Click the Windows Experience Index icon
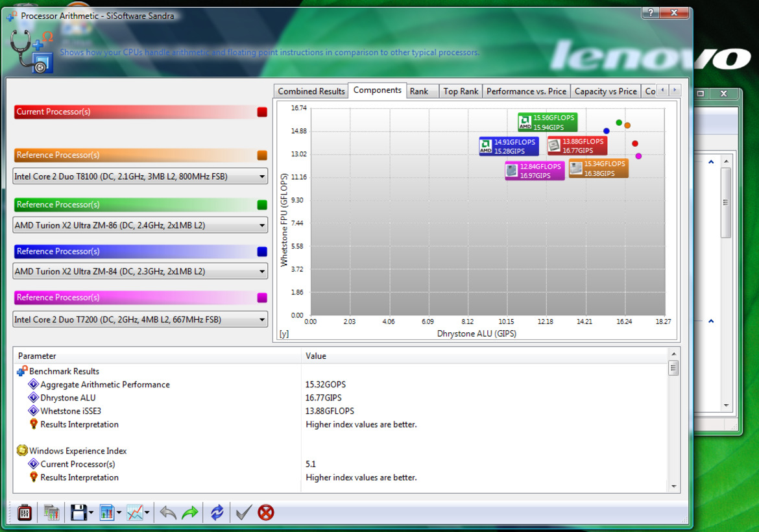Screen dimensions: 759x532 coord(22,450)
